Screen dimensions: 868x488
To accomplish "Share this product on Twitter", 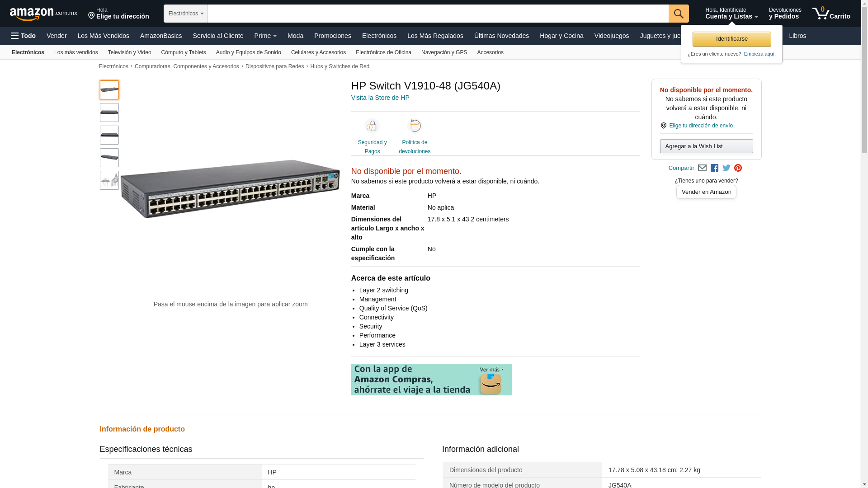I will coord(726,168).
